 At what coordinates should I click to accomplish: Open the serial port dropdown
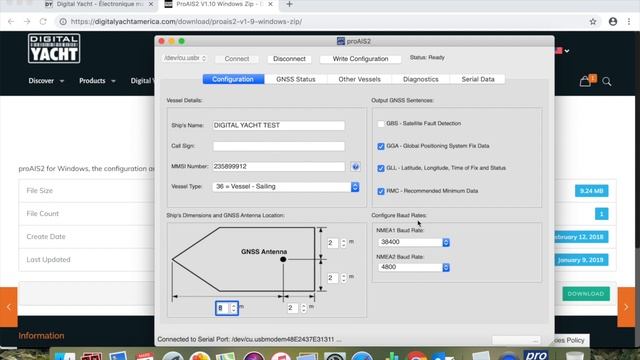185,58
